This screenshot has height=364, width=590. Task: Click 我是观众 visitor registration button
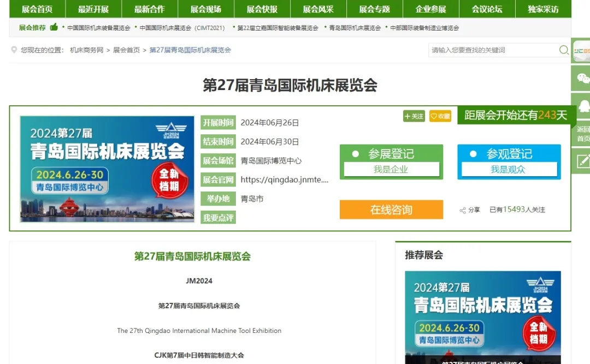pyautogui.click(x=509, y=169)
